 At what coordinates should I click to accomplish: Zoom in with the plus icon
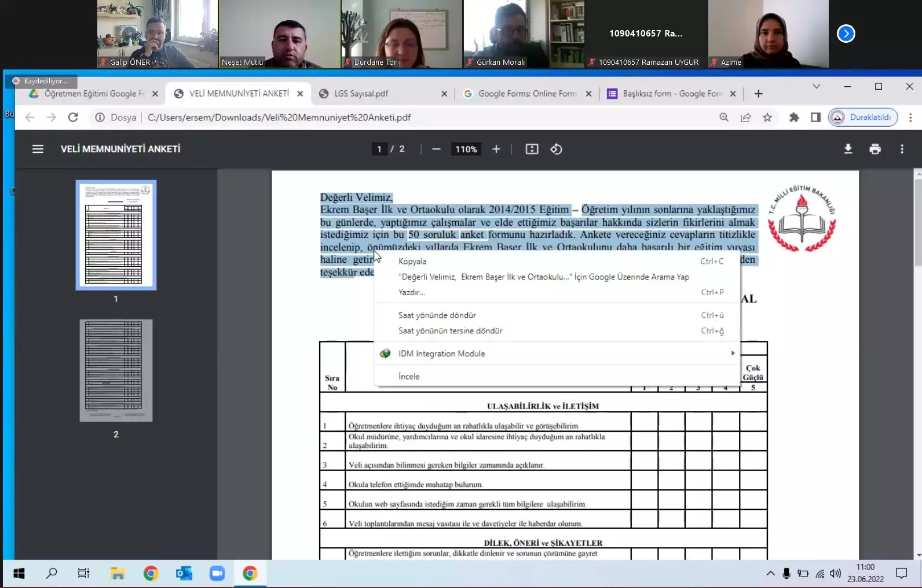496,149
